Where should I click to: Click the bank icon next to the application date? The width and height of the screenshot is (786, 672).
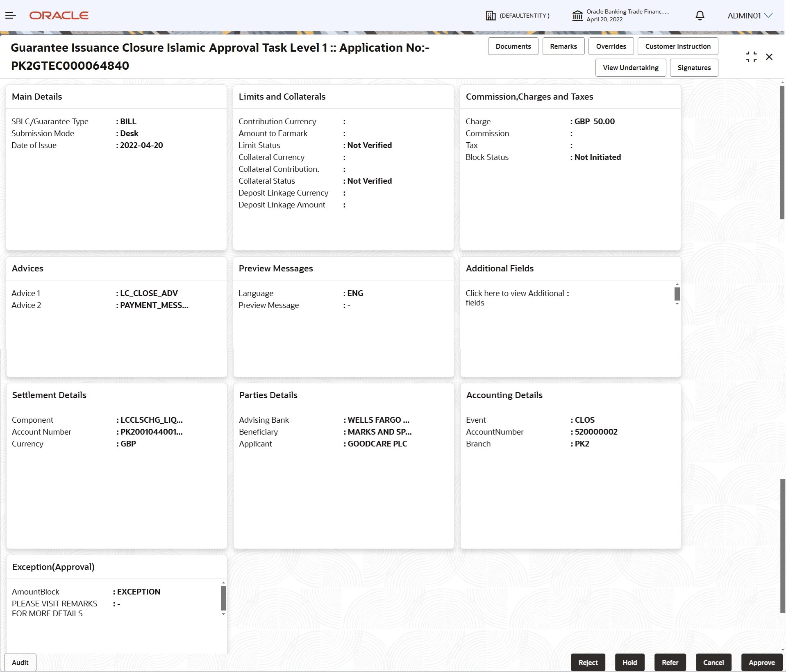[x=578, y=16]
